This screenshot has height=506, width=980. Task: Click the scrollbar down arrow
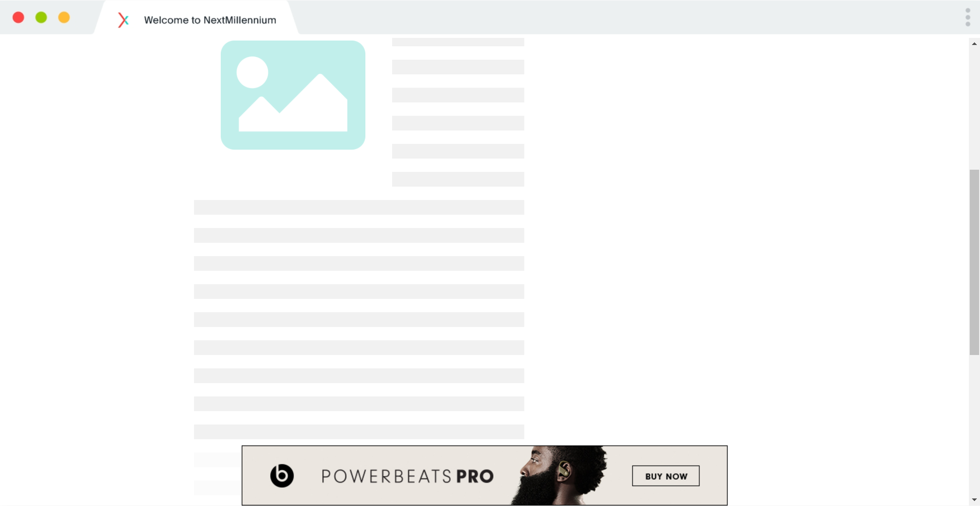974,500
